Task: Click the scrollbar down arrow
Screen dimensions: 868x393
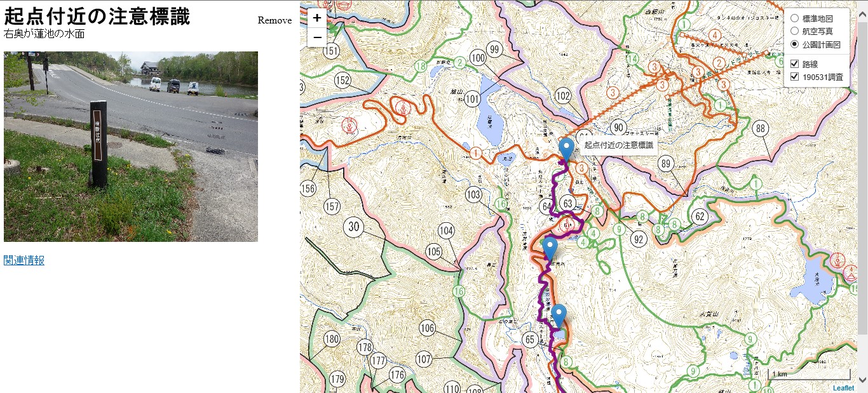Action: 862,380
